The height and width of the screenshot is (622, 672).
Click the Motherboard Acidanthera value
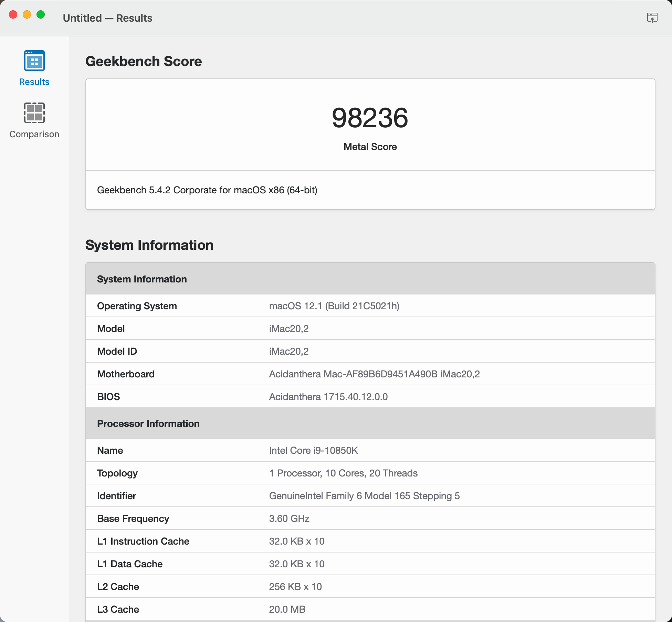374,374
